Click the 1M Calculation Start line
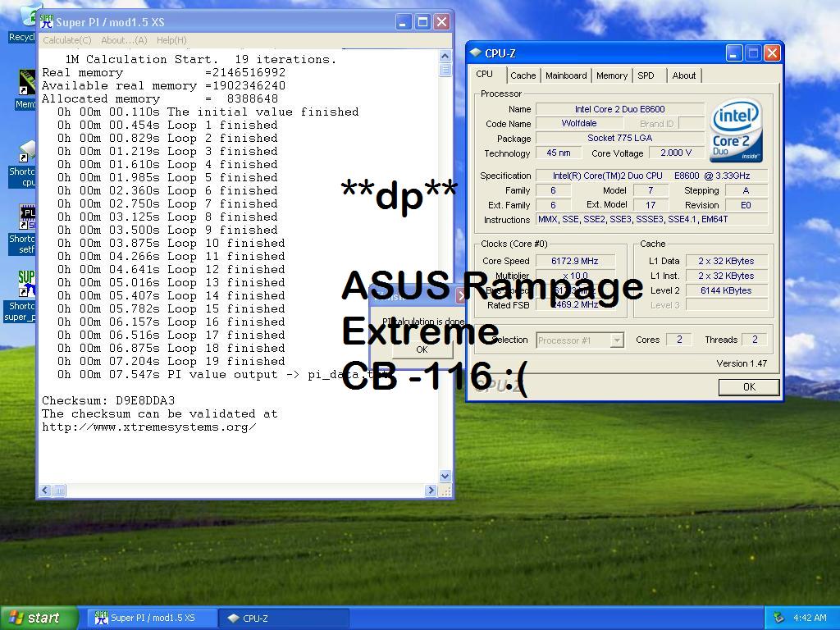This screenshot has width=840, height=630. coord(201,59)
